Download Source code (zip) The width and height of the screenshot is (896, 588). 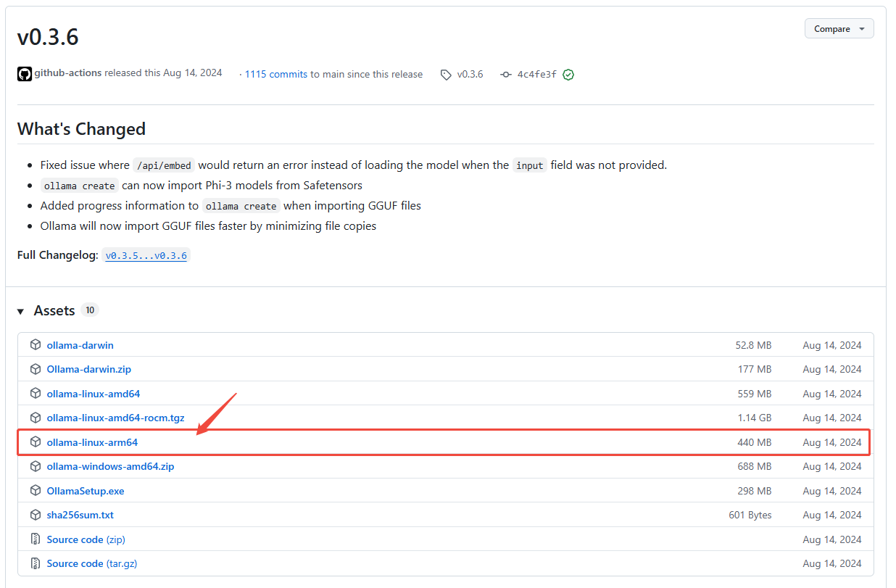(x=86, y=539)
